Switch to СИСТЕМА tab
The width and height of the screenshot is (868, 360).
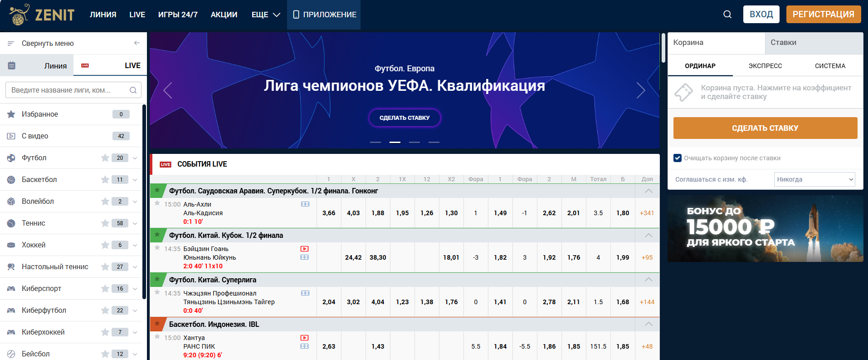pyautogui.click(x=830, y=66)
